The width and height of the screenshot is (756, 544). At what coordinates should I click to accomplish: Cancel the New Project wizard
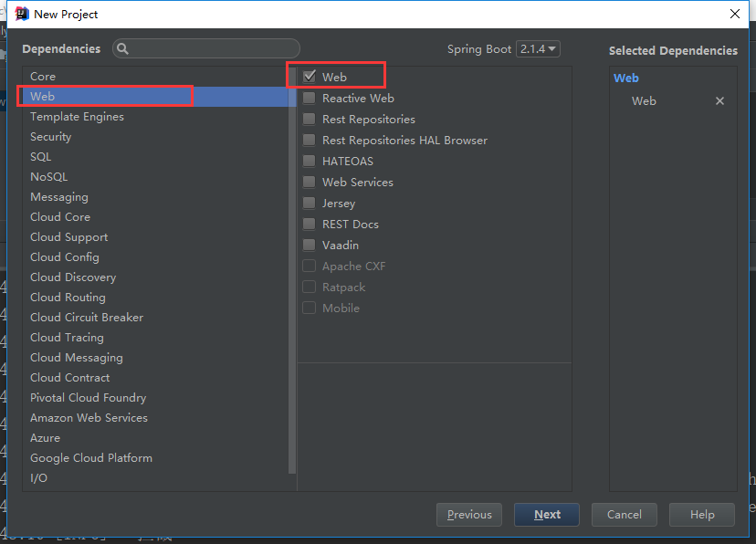click(x=624, y=515)
